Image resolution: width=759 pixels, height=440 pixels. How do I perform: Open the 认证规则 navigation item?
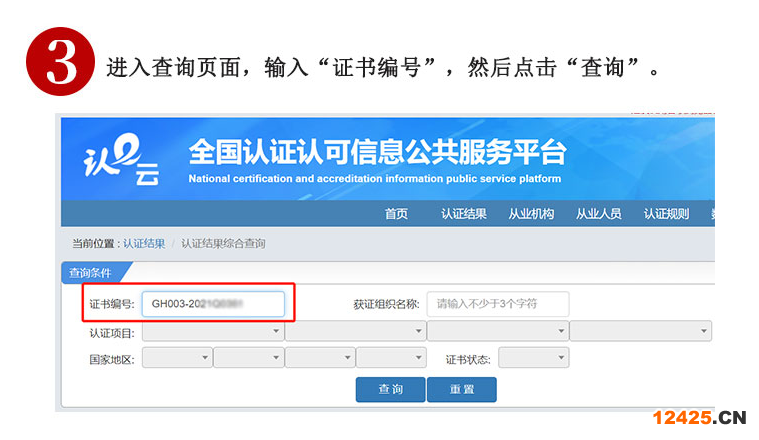[x=667, y=213]
